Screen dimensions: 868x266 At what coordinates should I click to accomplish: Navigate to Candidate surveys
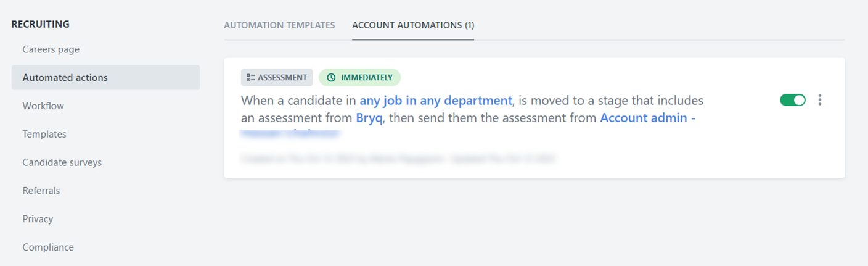62,162
